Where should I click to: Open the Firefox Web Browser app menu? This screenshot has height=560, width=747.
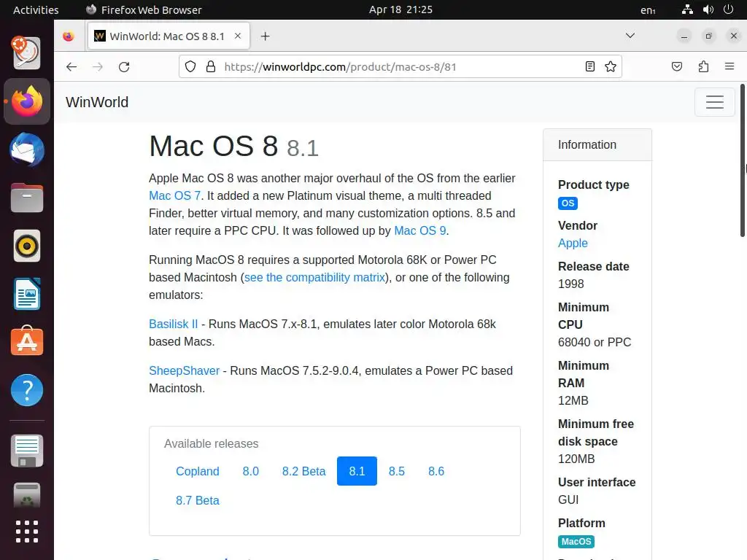point(144,9)
